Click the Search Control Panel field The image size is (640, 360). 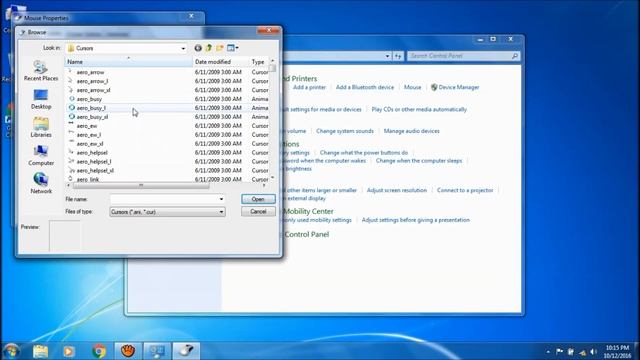459,56
